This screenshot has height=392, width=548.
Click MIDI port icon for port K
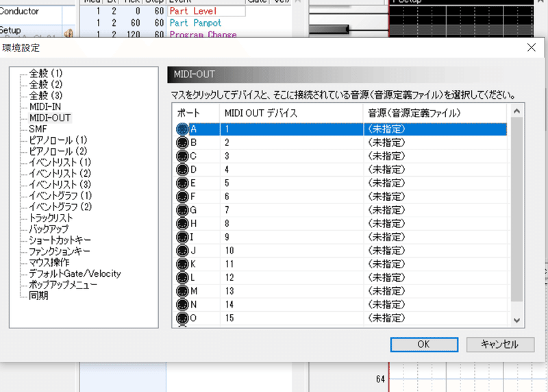pos(182,264)
